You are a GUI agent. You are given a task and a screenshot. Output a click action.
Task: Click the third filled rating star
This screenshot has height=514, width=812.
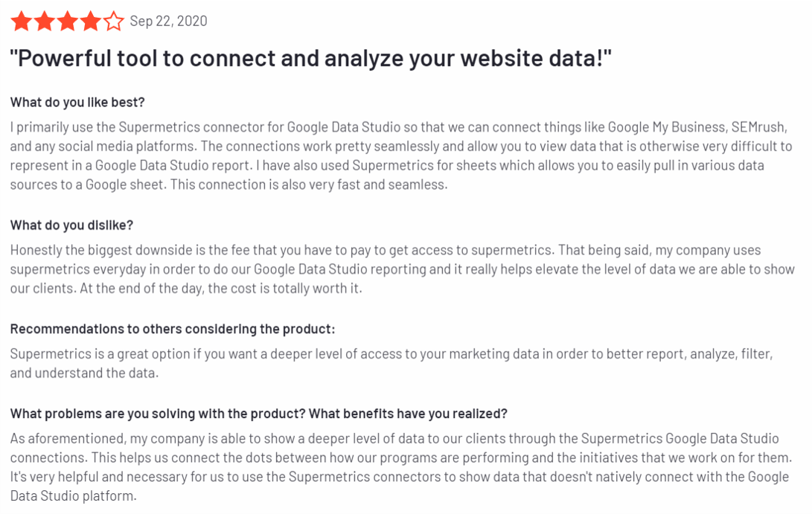point(67,22)
